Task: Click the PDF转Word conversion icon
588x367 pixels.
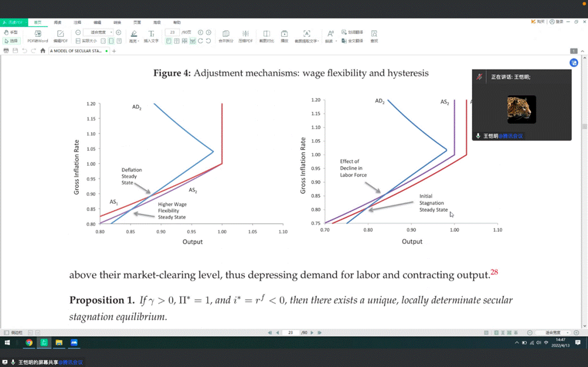Action: coord(38,36)
